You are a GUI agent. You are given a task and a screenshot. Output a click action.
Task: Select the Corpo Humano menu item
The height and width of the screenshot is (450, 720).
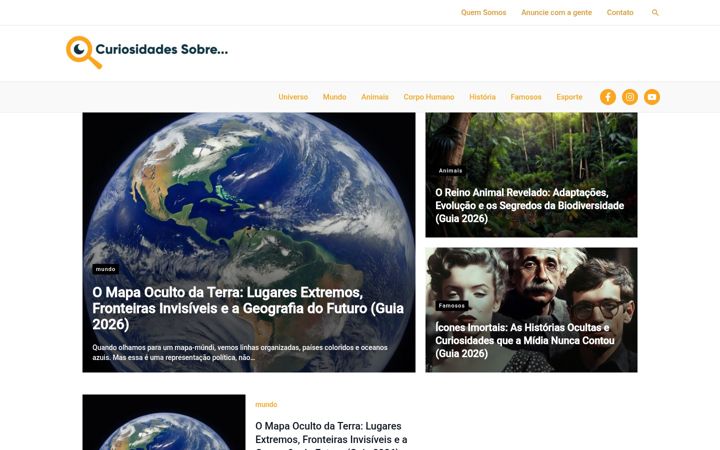429,97
